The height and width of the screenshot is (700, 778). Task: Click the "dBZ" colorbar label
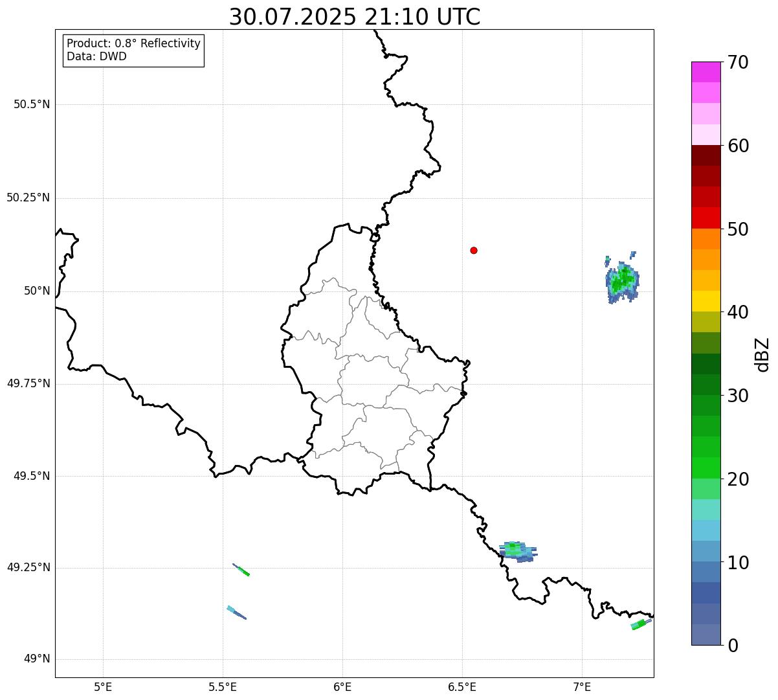[762, 354]
